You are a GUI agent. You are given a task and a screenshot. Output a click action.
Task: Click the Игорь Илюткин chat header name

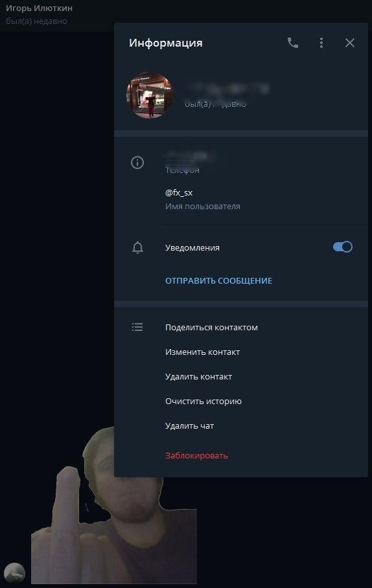click(39, 8)
